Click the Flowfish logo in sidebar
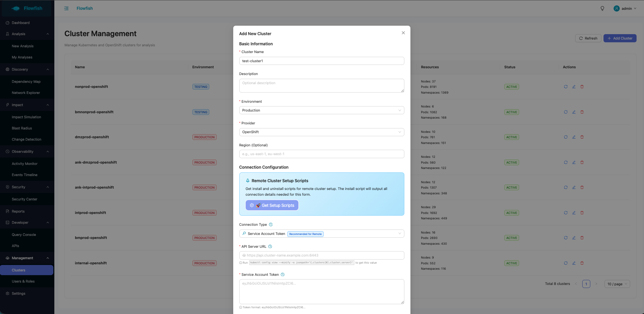This screenshot has height=314, width=644. point(27,8)
